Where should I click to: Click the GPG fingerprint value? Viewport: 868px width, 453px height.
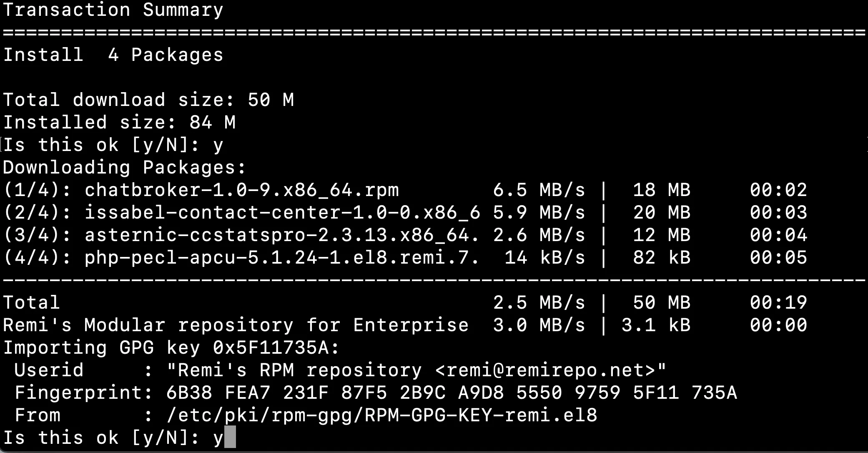point(451,393)
